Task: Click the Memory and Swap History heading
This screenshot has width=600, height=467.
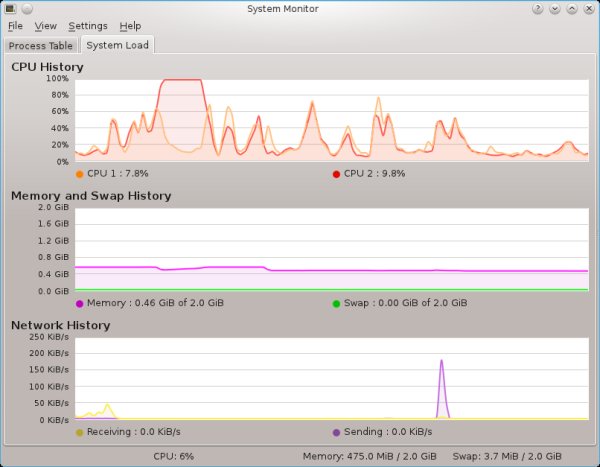Action: tap(91, 196)
